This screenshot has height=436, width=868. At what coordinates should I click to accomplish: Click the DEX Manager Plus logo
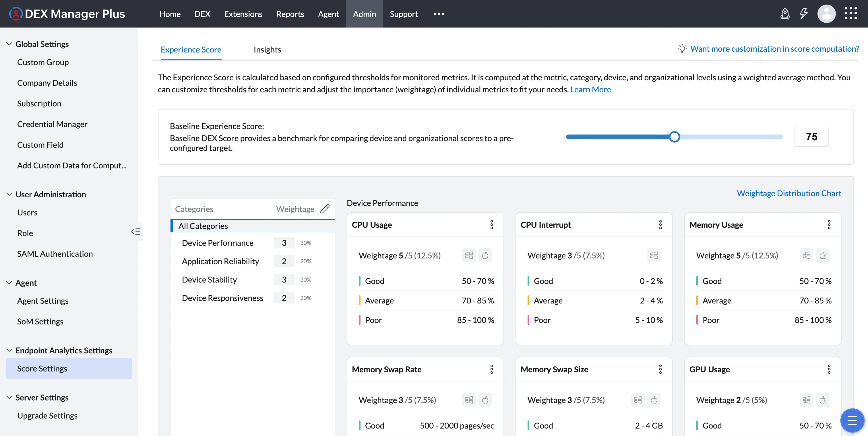point(67,14)
